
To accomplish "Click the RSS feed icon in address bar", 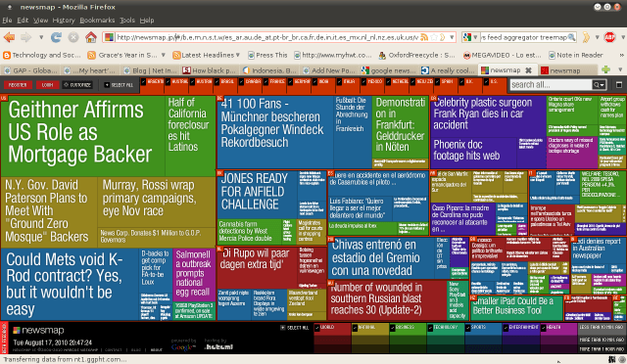I will coord(424,37).
